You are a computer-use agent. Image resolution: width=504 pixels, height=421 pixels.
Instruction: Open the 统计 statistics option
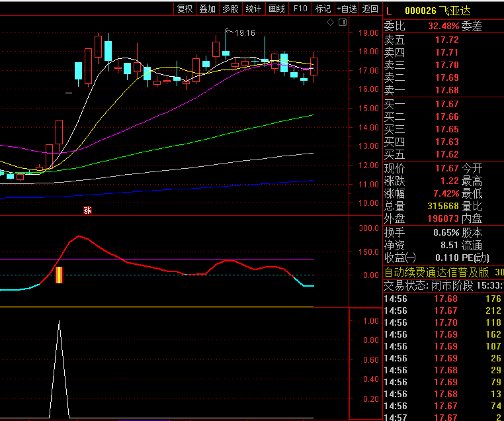[253, 9]
